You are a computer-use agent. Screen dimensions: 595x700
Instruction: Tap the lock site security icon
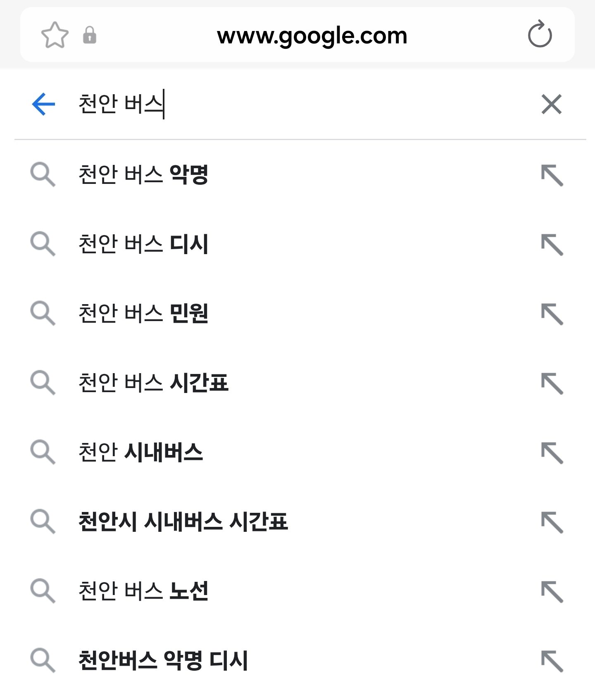tap(90, 35)
